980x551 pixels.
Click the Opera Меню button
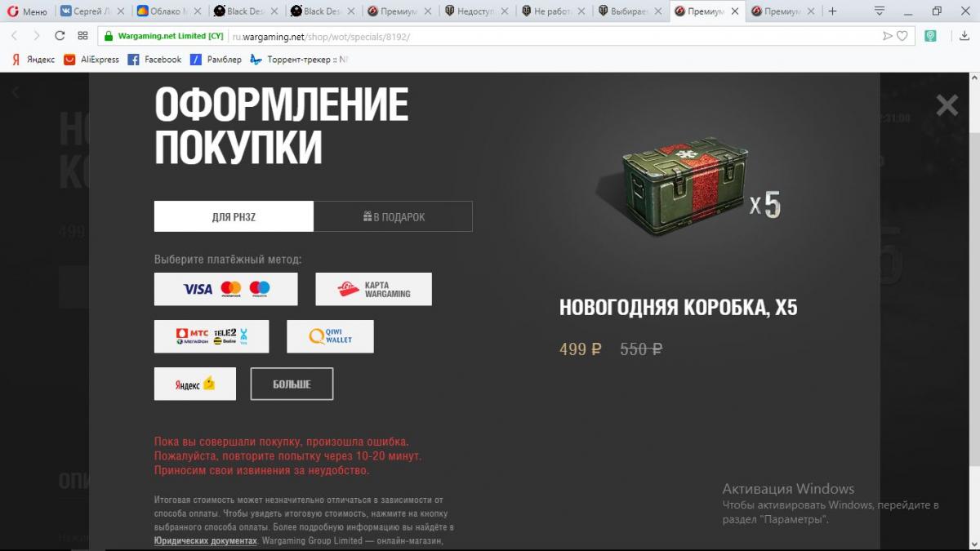[27, 11]
